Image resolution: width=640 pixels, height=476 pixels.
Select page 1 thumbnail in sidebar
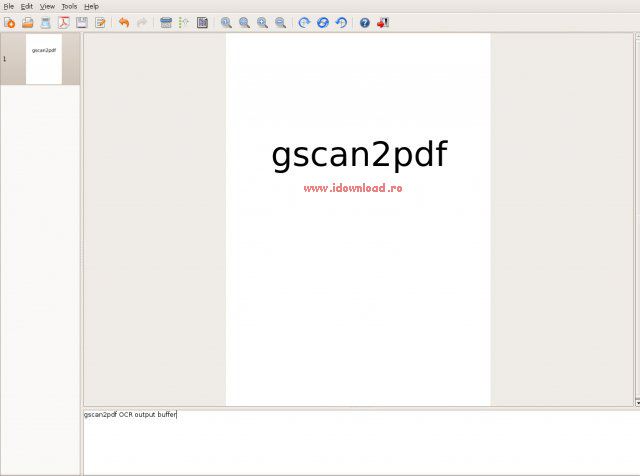[x=44, y=59]
